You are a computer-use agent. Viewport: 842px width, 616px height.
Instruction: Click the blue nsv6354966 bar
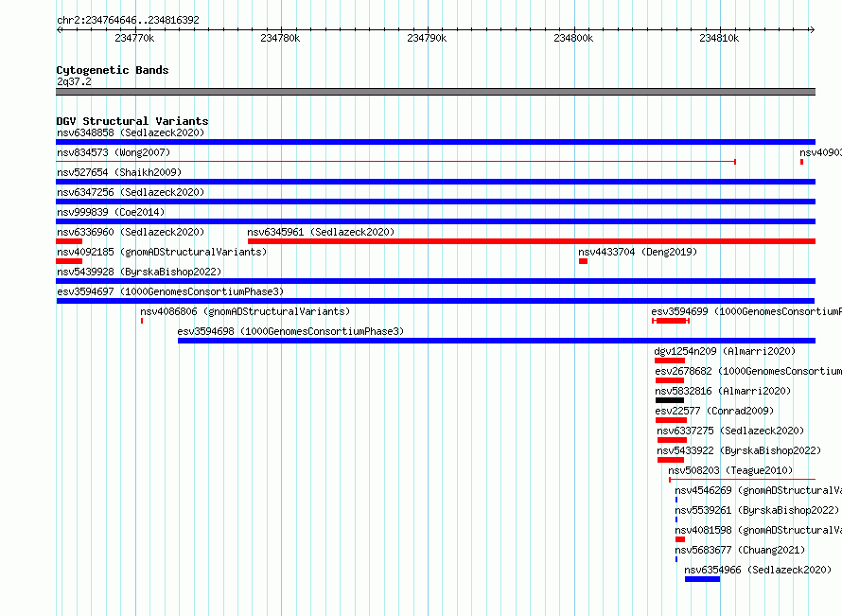[x=702, y=579]
